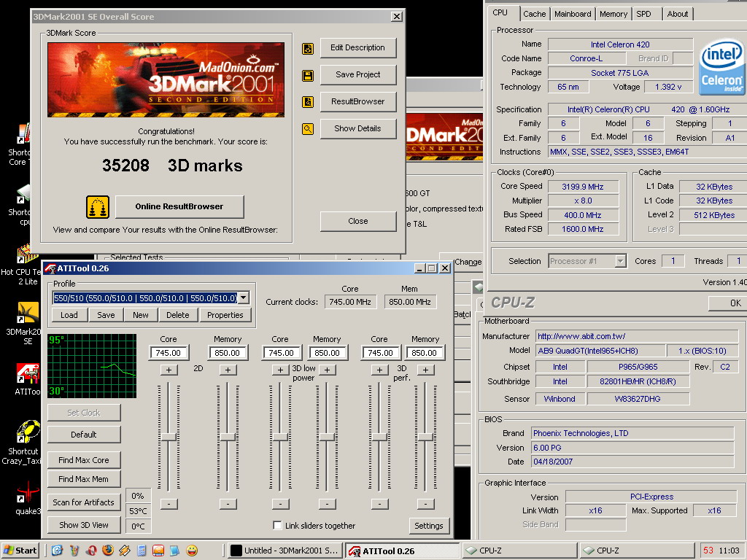Click the profile Properties button
The width and height of the screenshot is (747, 560).
[x=225, y=315]
